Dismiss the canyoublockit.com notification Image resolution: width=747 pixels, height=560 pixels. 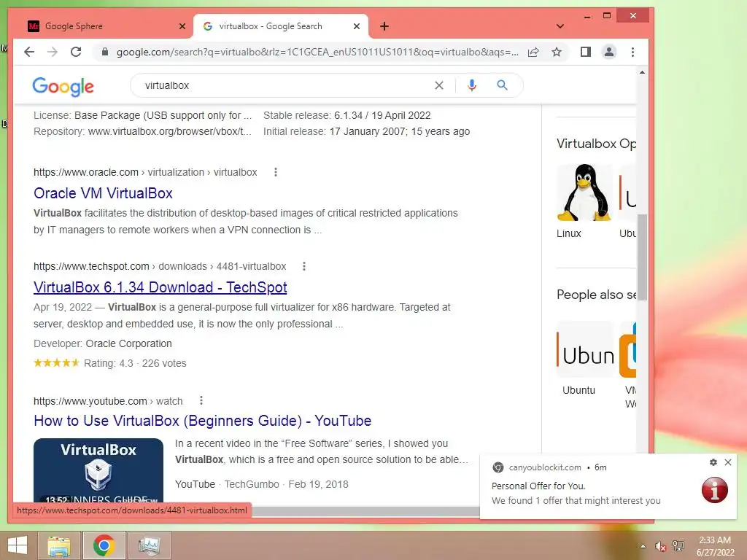point(728,462)
